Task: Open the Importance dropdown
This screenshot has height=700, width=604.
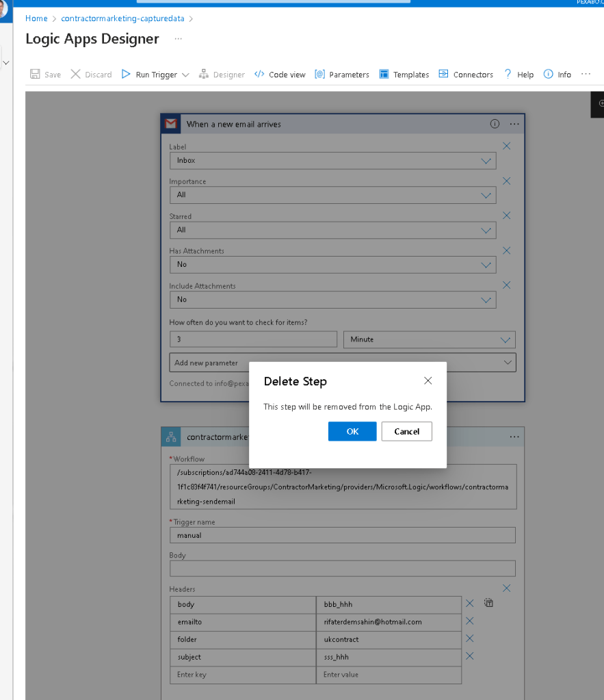Action: [x=332, y=195]
